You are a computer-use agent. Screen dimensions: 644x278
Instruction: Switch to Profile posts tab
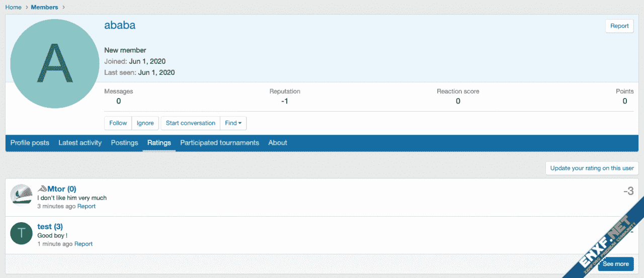pyautogui.click(x=30, y=143)
